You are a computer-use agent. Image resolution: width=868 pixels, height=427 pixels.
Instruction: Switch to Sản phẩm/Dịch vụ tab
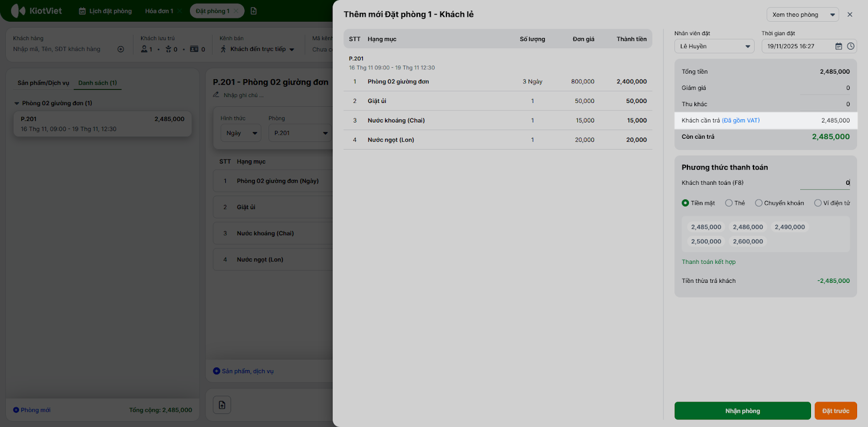coord(43,83)
